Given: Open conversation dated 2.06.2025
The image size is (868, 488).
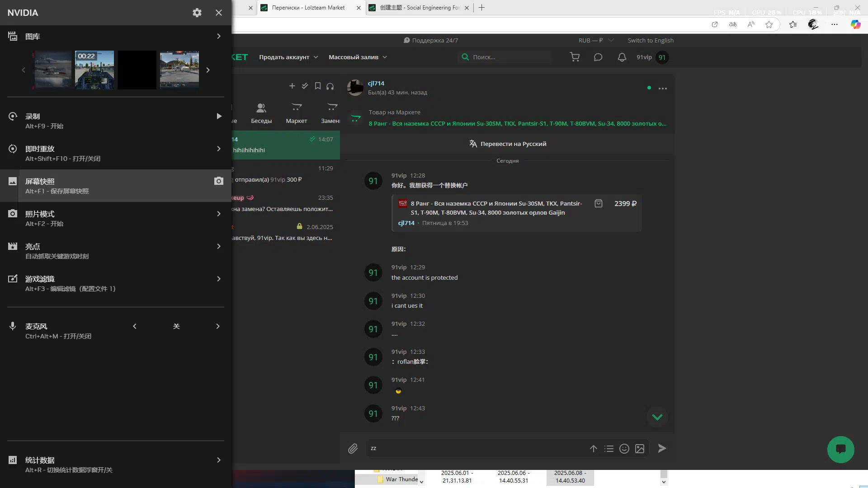Looking at the screenshot, I should coord(286,232).
